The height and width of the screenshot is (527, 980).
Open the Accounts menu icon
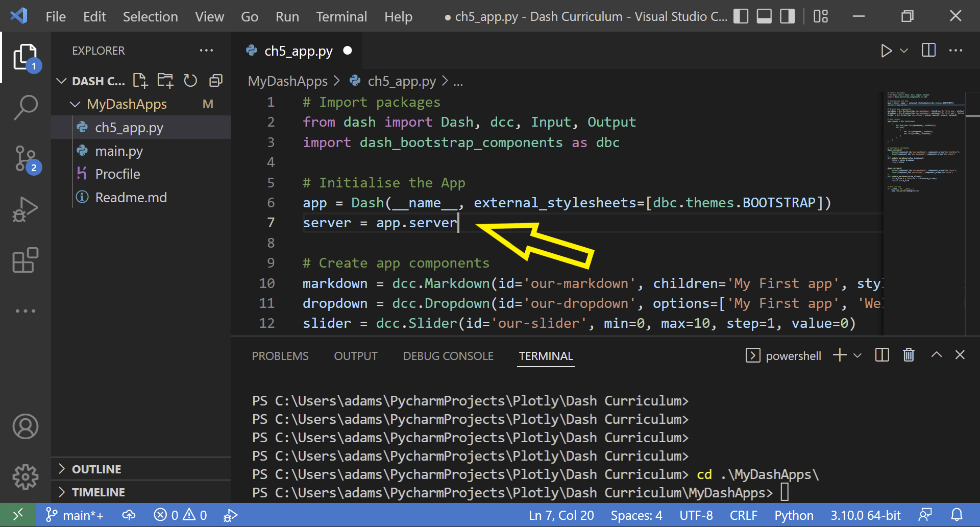[26, 426]
